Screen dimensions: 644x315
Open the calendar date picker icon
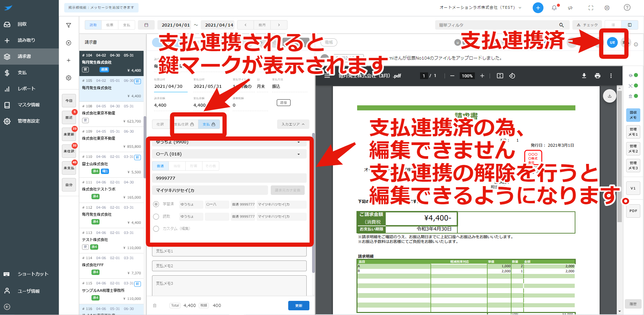146,25
